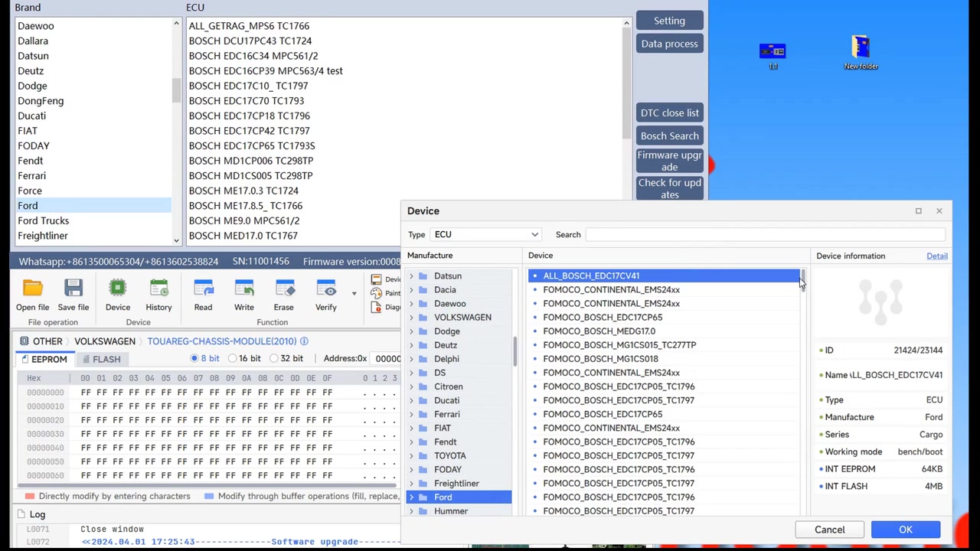This screenshot has height=551, width=980.
Task: Click the Write function icon
Action: (244, 289)
